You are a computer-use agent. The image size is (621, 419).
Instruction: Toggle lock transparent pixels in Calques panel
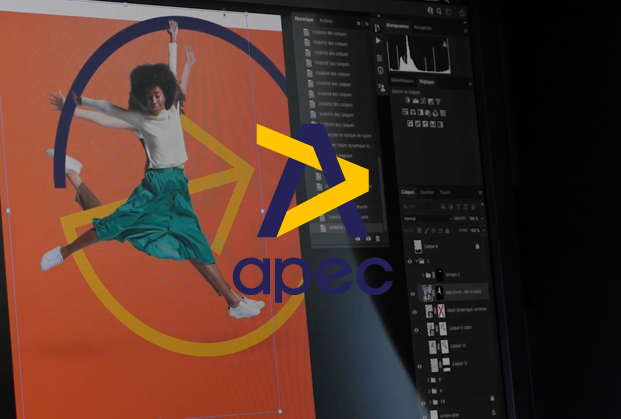coord(419,230)
